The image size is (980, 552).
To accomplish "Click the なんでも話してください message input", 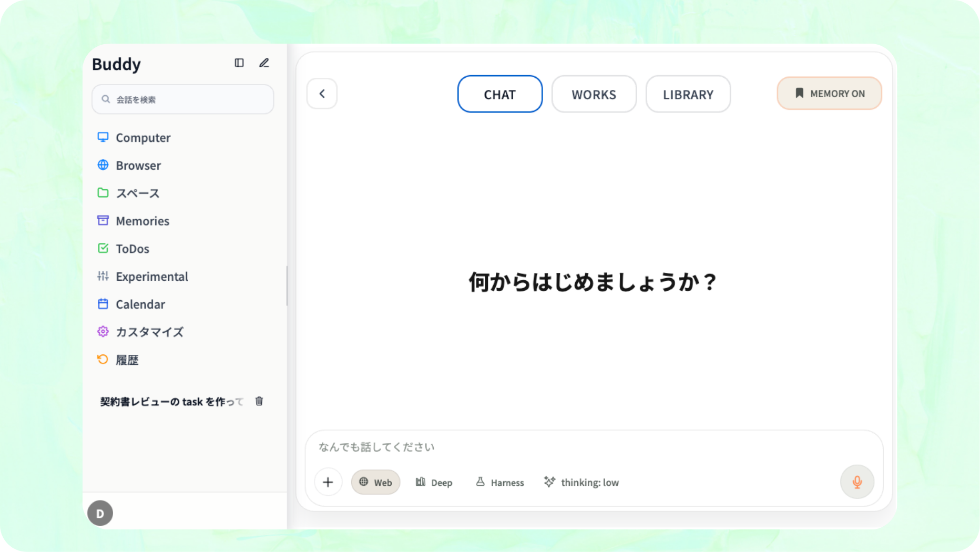I will [594, 447].
